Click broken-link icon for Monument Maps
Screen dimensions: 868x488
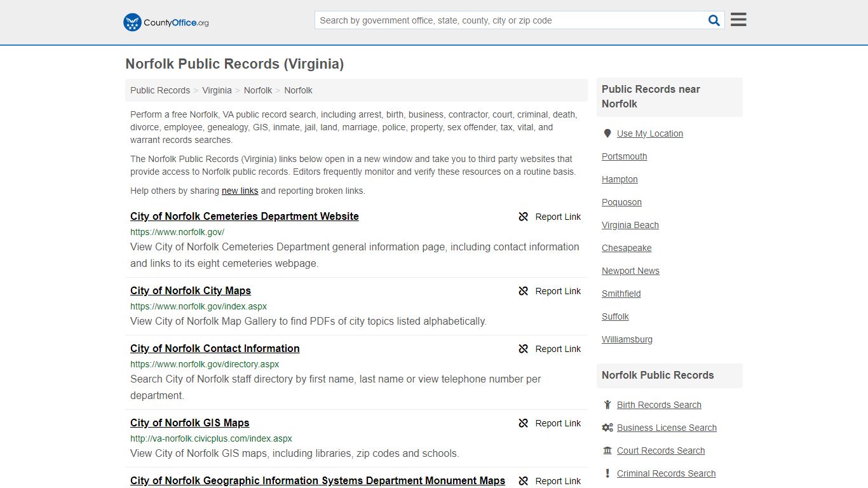pos(524,481)
